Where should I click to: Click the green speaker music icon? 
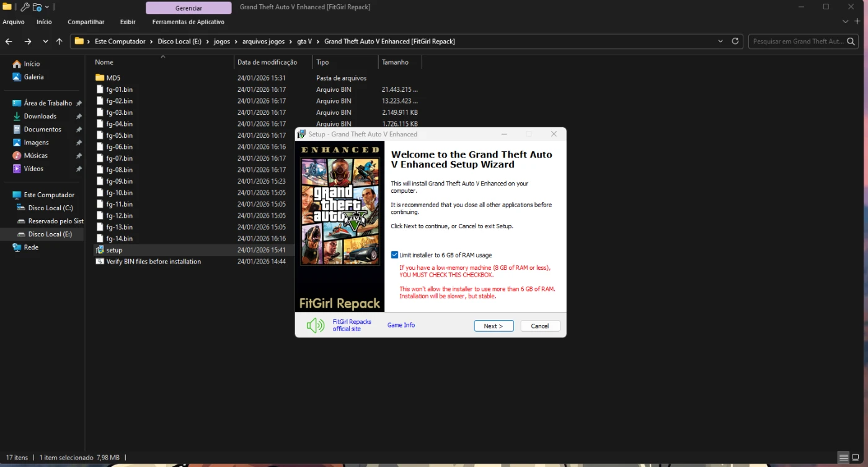[316, 326]
